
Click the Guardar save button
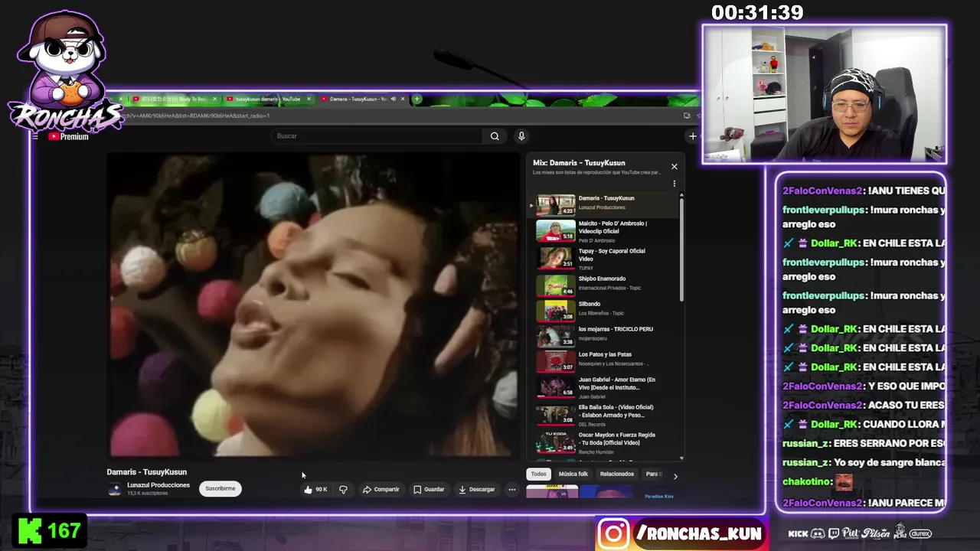pyautogui.click(x=429, y=489)
